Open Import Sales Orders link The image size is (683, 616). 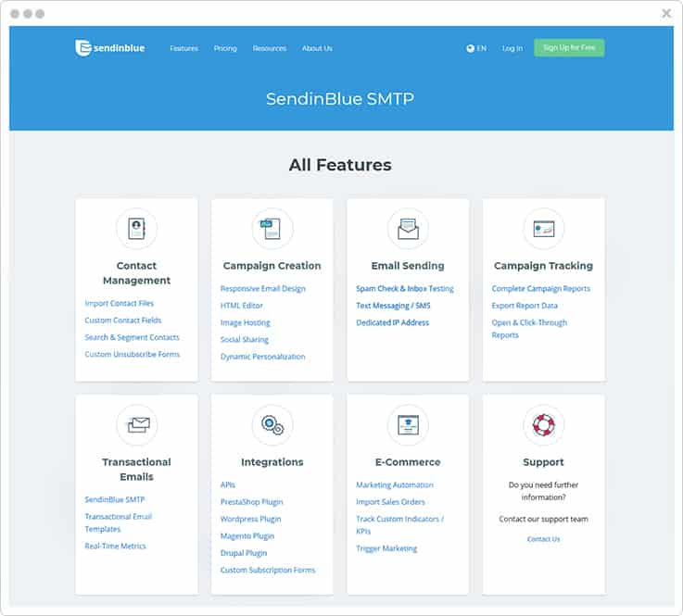(x=390, y=502)
